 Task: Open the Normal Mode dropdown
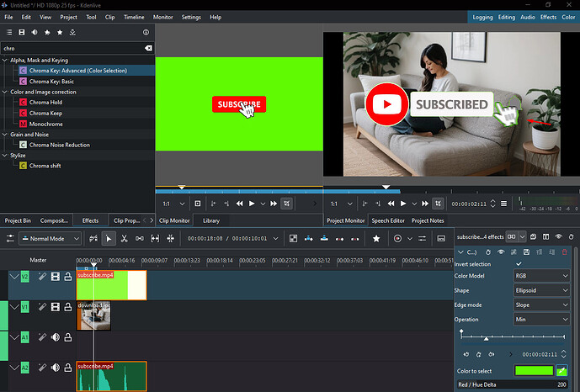point(51,239)
